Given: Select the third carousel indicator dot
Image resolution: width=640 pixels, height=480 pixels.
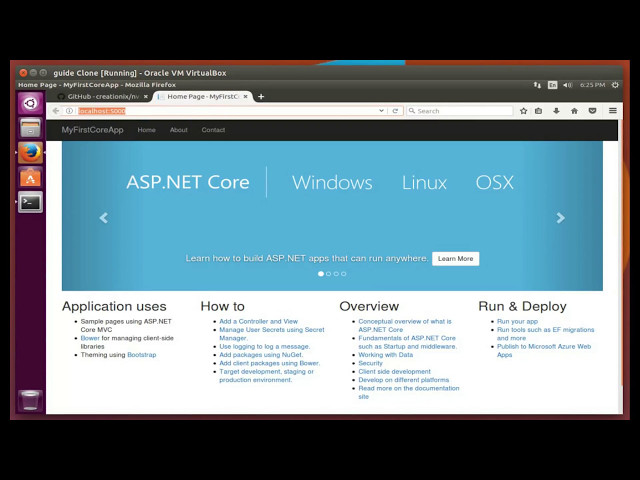Looking at the screenshot, I should 336,274.
